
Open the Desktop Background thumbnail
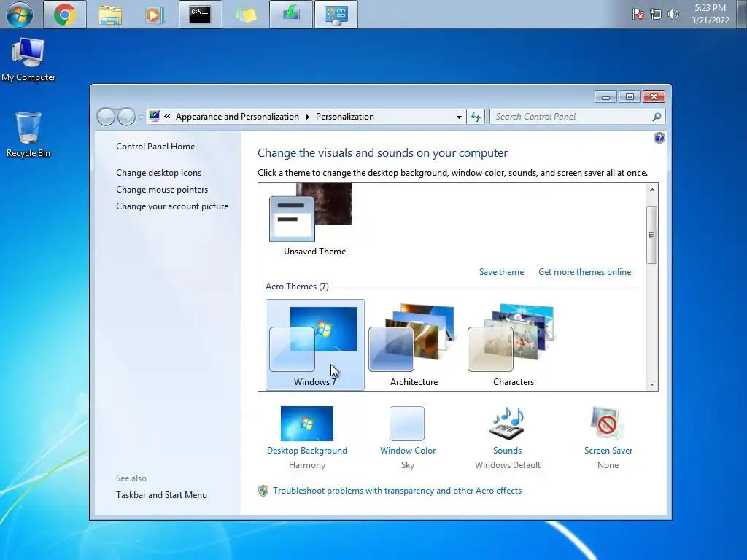307,424
